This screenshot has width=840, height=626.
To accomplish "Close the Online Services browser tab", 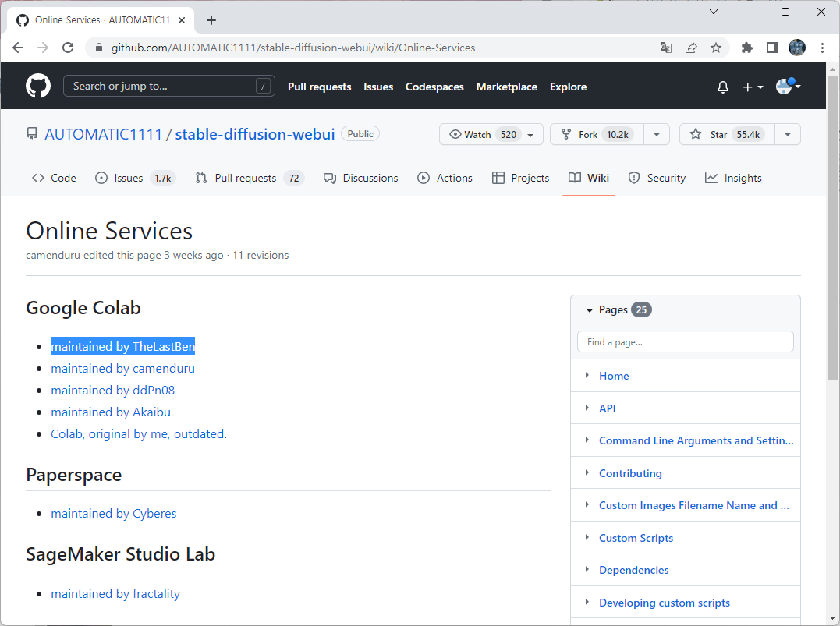I will tap(182, 20).
